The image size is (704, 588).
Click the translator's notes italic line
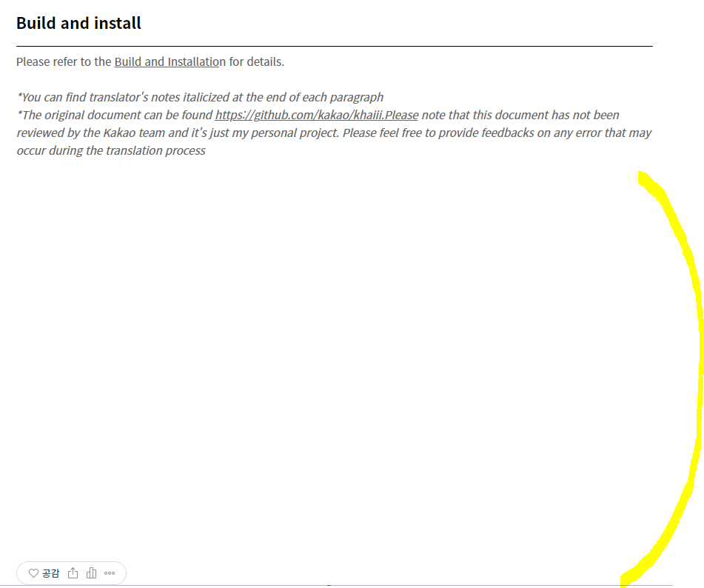click(201, 97)
